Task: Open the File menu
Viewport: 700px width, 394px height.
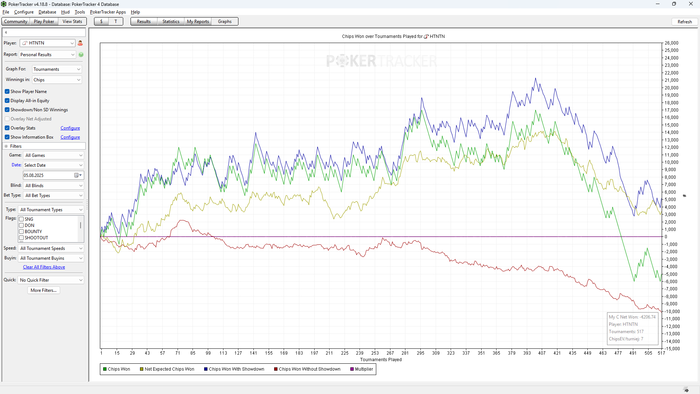Action: (x=6, y=12)
